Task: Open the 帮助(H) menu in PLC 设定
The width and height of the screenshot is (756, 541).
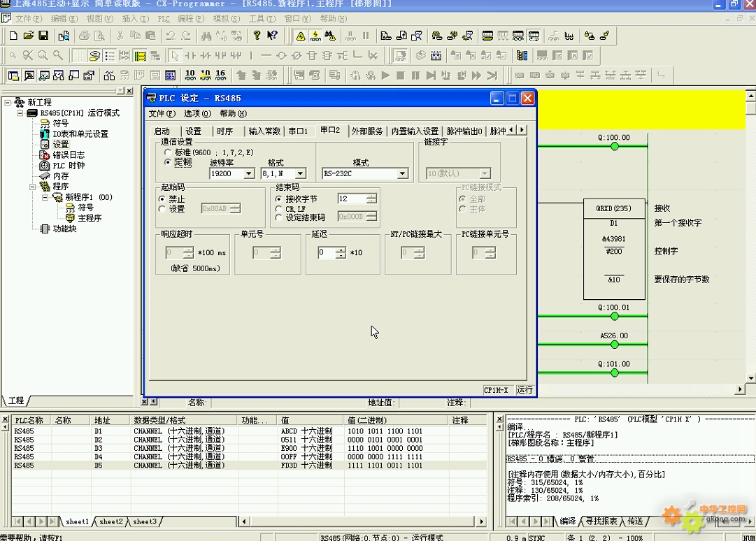Action: (234, 113)
